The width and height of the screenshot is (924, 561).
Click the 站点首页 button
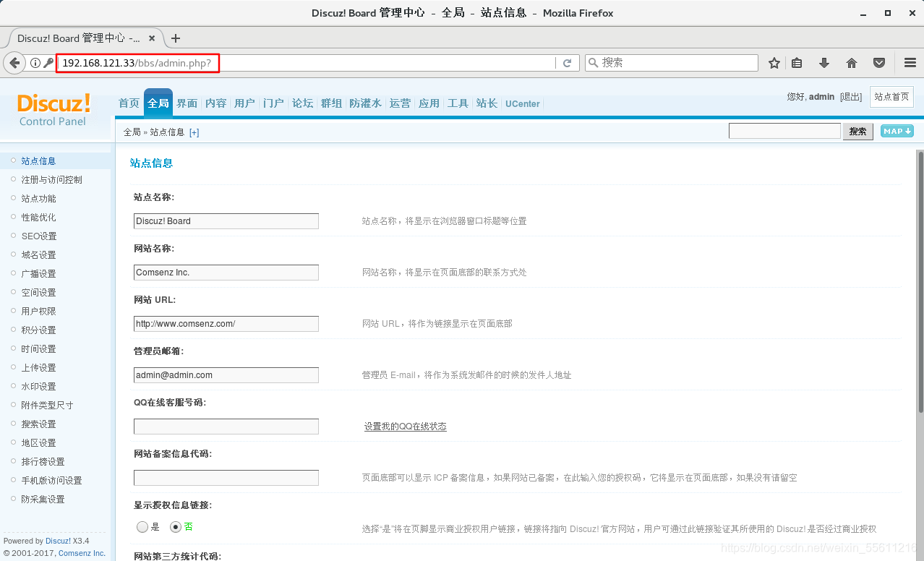pos(891,97)
